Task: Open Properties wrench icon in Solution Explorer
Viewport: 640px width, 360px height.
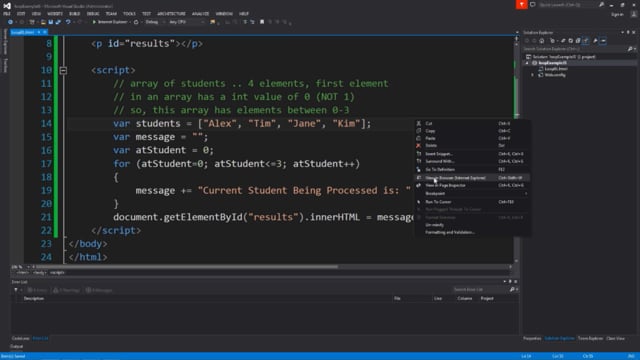Action: click(595, 40)
